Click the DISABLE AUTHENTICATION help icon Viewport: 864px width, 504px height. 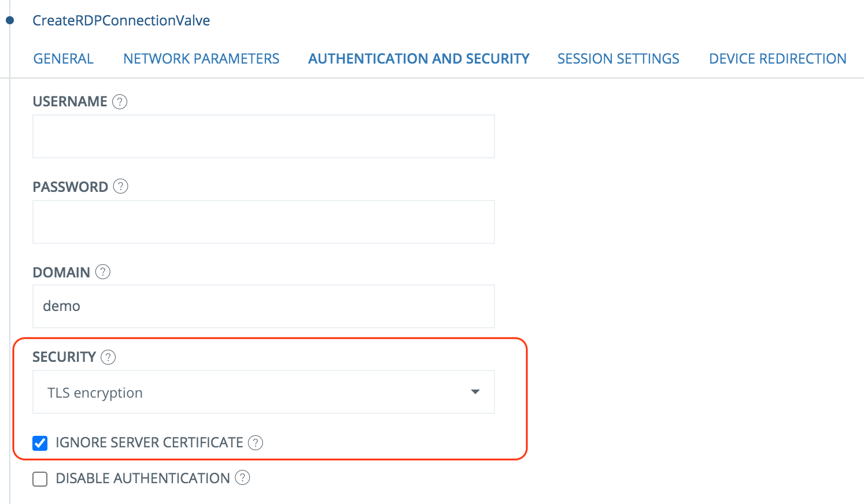coord(243,478)
